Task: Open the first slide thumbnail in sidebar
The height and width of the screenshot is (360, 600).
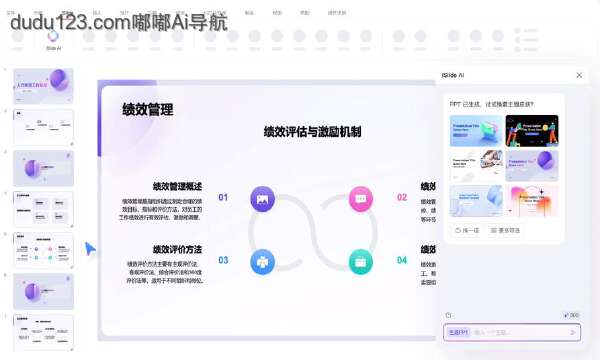Action: coord(43,86)
